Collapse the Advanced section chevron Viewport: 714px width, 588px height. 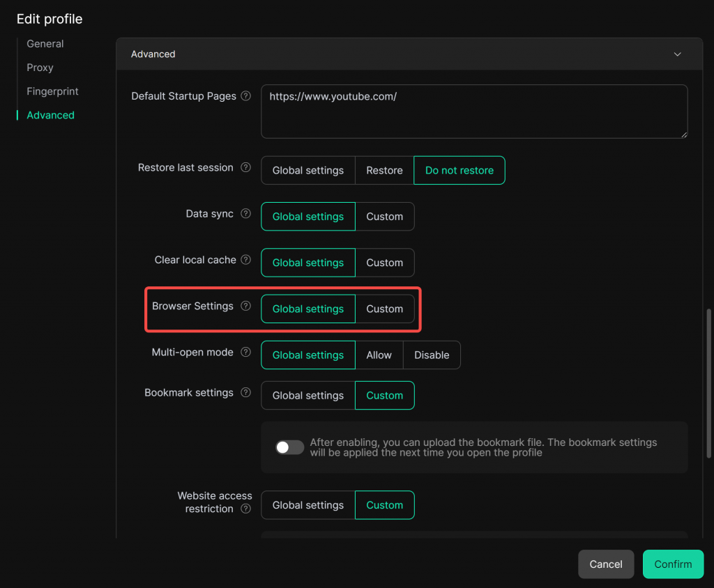[x=677, y=54]
